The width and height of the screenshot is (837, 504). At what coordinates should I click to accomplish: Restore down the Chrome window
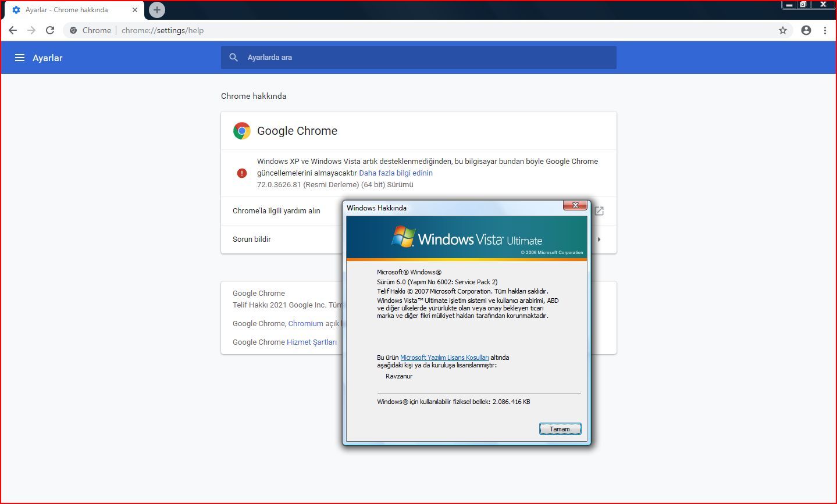[803, 5]
